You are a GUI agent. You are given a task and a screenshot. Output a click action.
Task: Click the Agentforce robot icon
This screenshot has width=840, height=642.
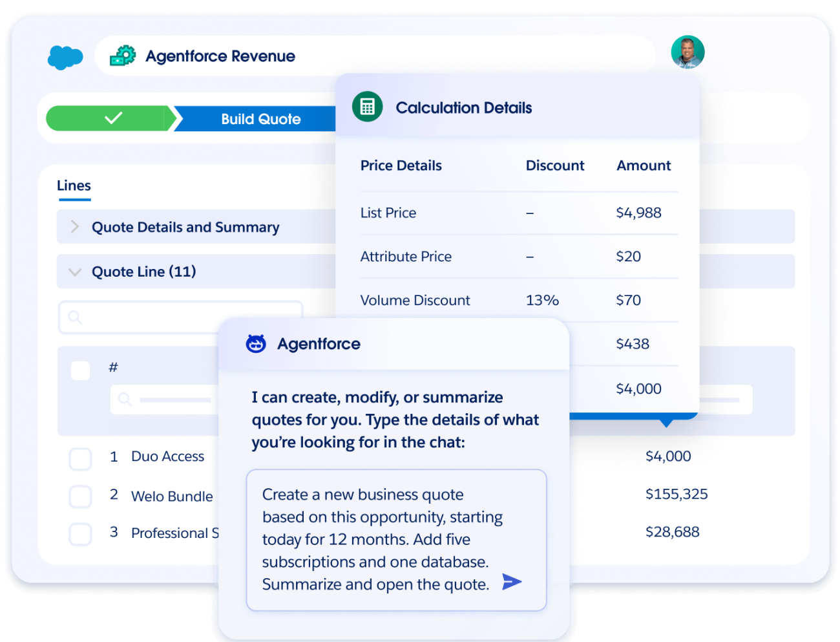tap(256, 343)
